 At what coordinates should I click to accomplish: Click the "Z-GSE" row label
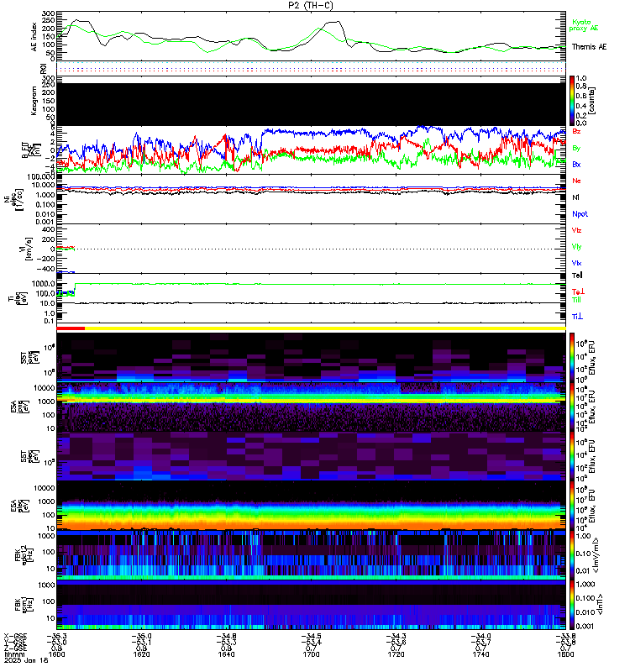click(x=15, y=648)
